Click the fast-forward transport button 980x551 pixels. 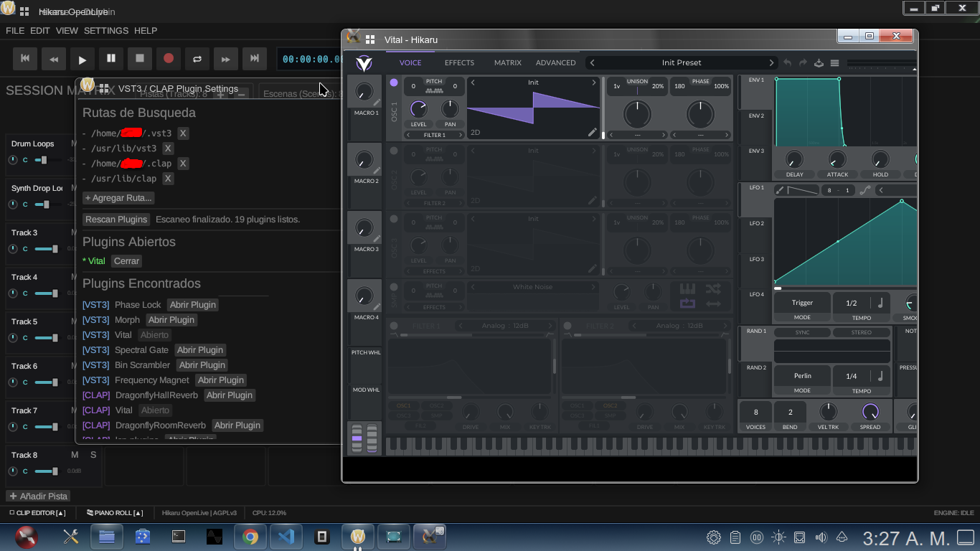tap(226, 59)
